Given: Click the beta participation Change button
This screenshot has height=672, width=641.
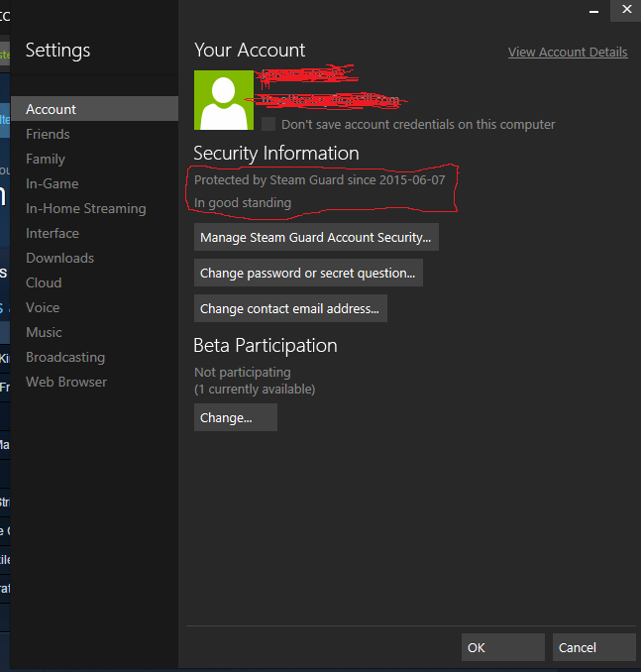Looking at the screenshot, I should click(236, 417).
